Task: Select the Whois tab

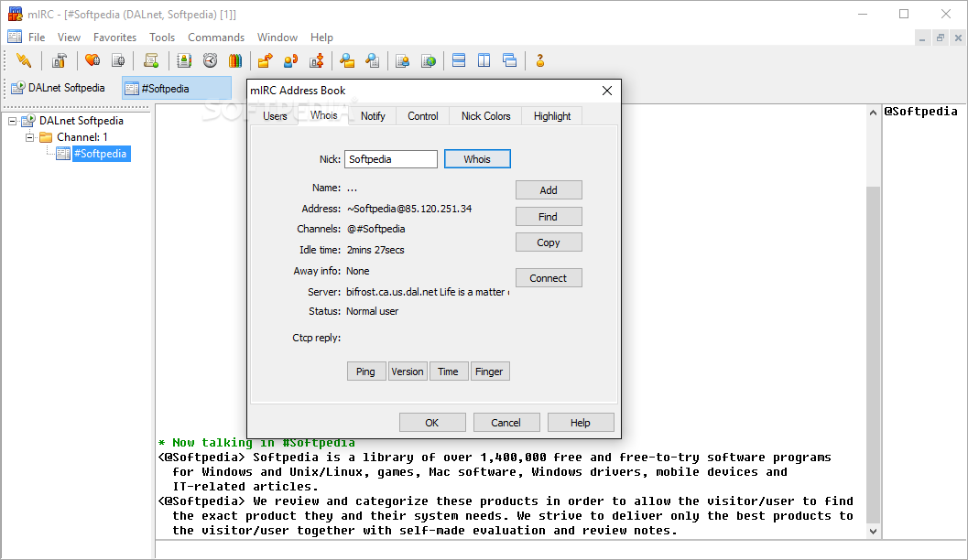Action: coord(323,115)
